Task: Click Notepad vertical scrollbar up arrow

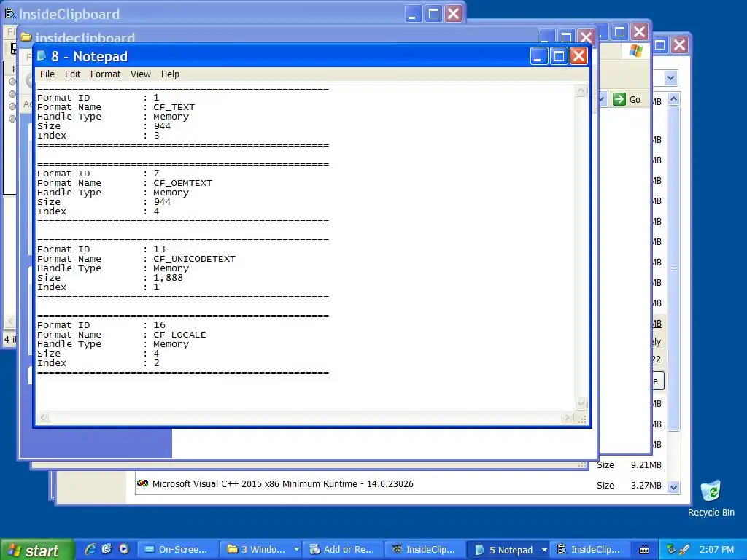Action: click(581, 90)
